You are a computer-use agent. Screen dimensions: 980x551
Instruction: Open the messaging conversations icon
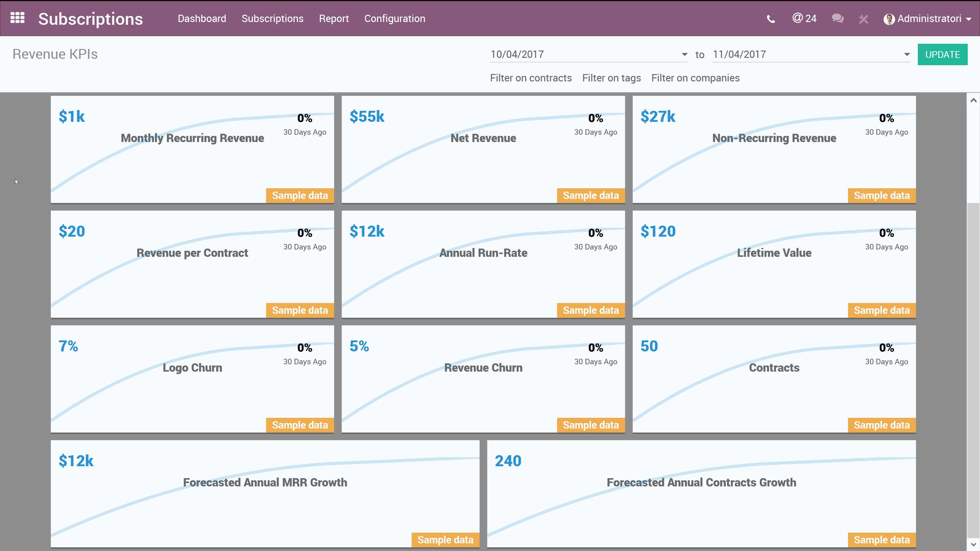[x=837, y=19]
